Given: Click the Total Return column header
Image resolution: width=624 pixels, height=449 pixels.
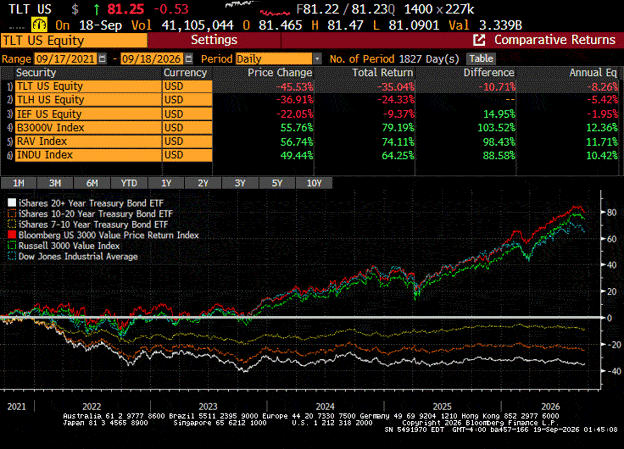Looking at the screenshot, I should 383,73.
